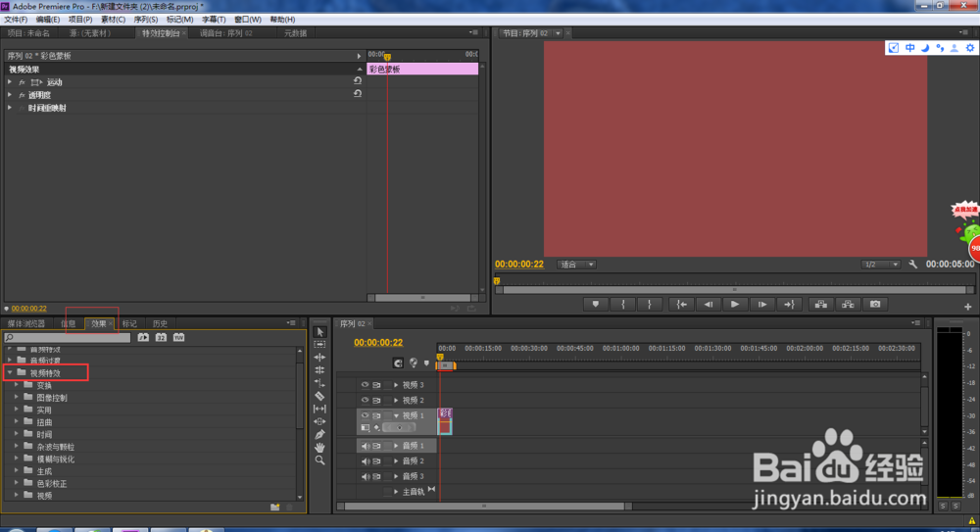Open the 文件(F) menu
The image size is (980, 532).
(x=16, y=20)
